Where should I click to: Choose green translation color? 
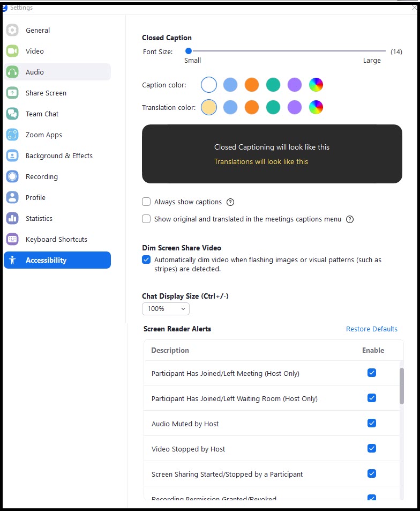coord(273,107)
